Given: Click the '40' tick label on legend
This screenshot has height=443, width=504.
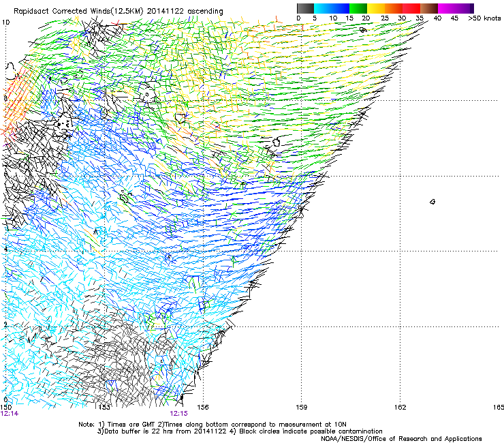Looking at the screenshot, I should (x=437, y=18).
